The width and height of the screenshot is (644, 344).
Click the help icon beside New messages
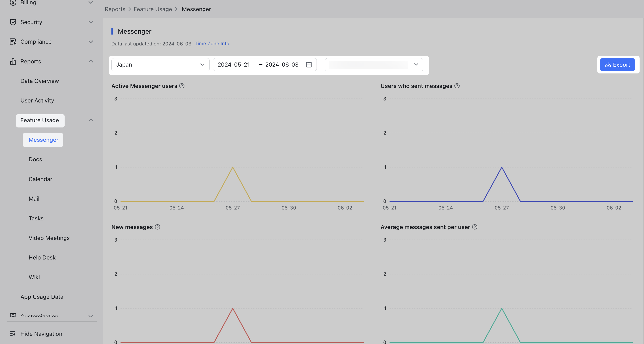[x=158, y=227]
